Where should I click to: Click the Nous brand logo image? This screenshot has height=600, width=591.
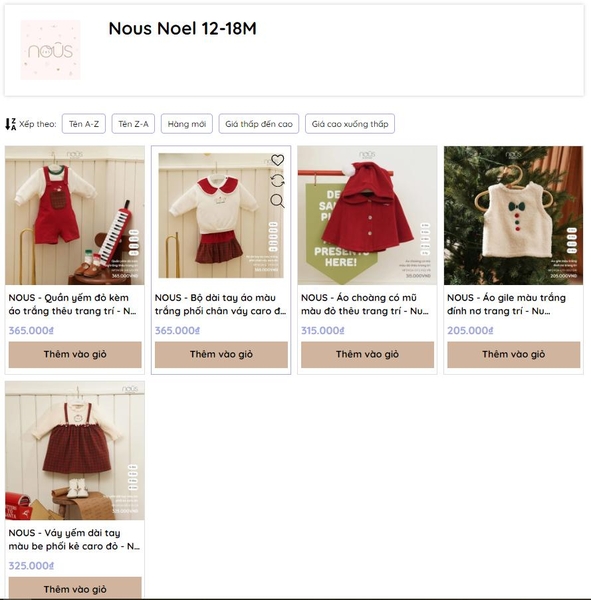(x=51, y=50)
